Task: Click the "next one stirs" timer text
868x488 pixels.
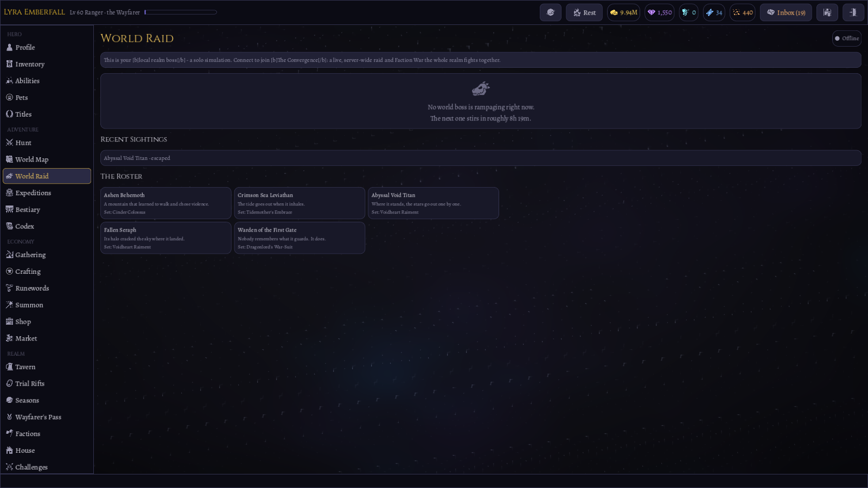Action: 481,118
